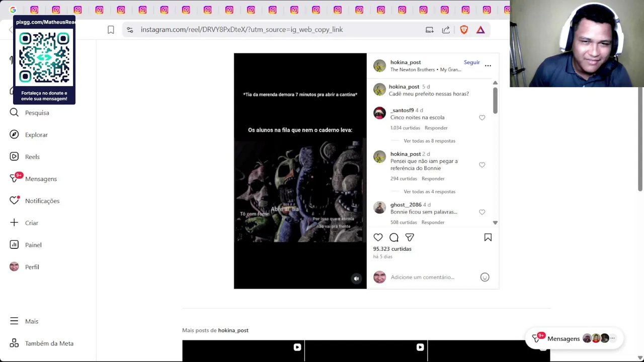Follow hokina_post with Seguir
This screenshot has width=644, height=362.
471,62
